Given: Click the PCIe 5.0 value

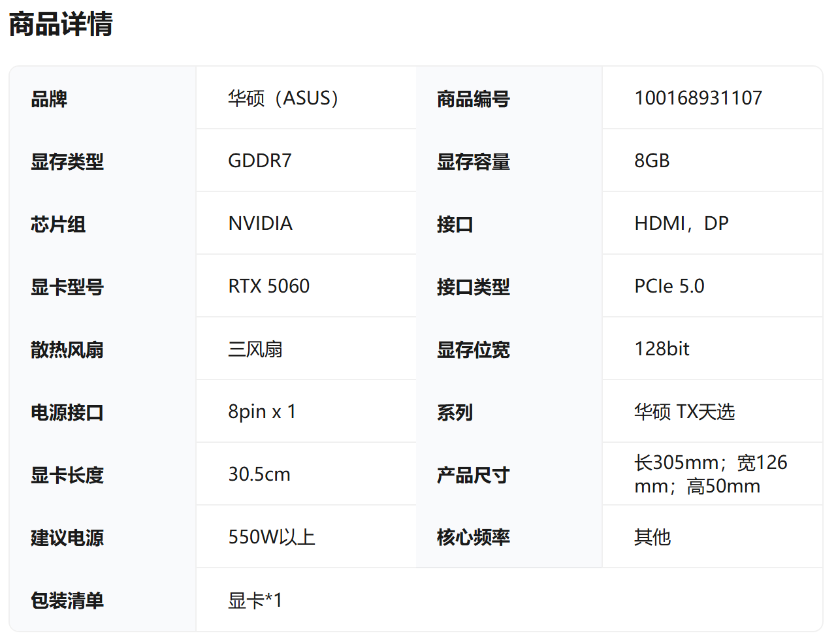Looking at the screenshot, I should tap(669, 286).
